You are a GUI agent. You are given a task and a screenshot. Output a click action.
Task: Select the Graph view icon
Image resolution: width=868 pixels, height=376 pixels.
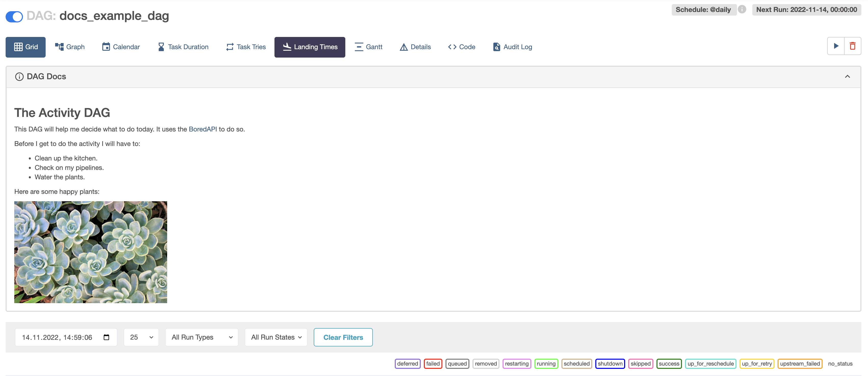click(x=59, y=47)
